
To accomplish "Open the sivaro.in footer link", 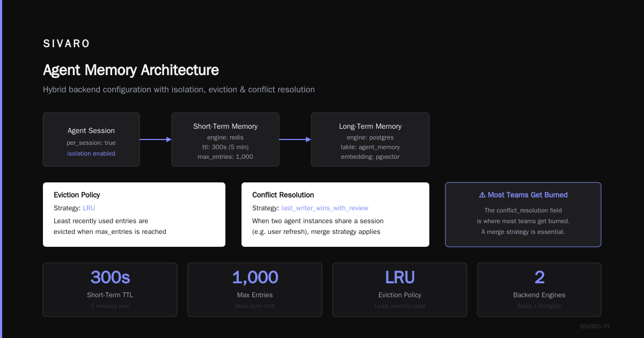I will [595, 326].
